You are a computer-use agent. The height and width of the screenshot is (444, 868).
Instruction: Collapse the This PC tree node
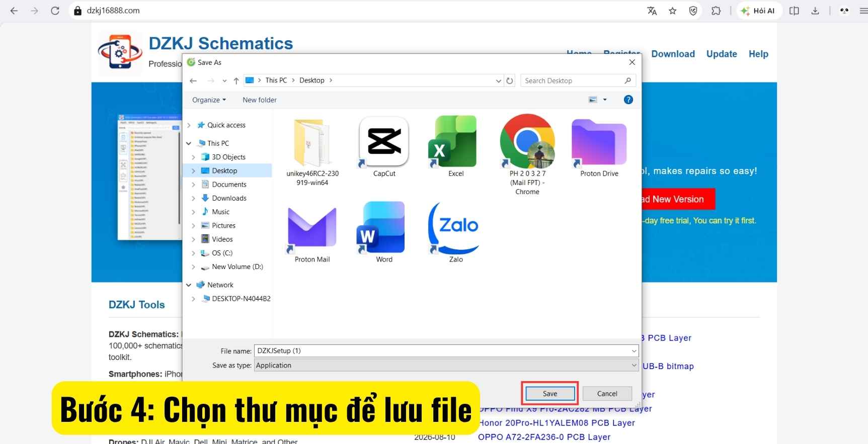click(189, 143)
